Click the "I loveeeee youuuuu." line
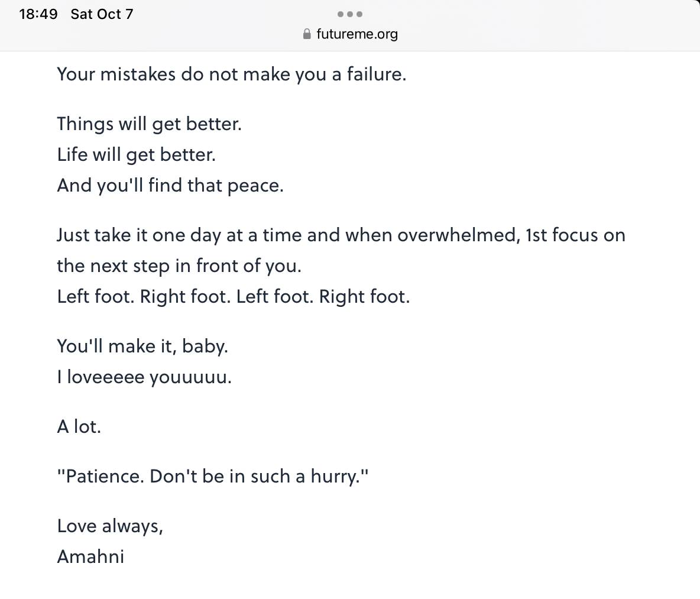Screen dimensions: 700x599 pos(144,377)
